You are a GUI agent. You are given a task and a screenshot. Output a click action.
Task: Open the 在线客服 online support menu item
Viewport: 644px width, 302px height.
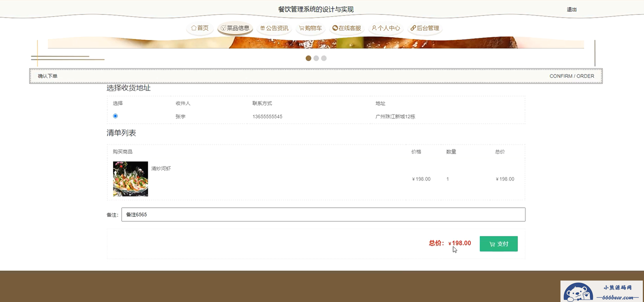(347, 28)
